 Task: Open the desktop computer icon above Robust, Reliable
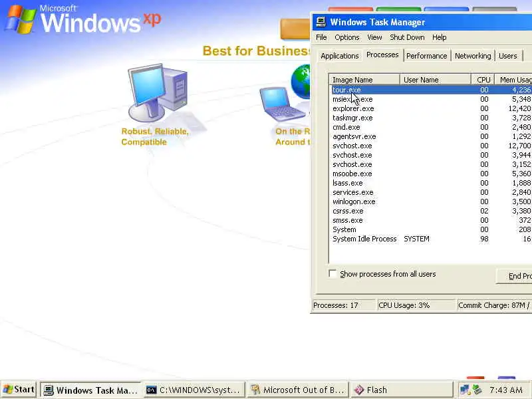coord(158,92)
